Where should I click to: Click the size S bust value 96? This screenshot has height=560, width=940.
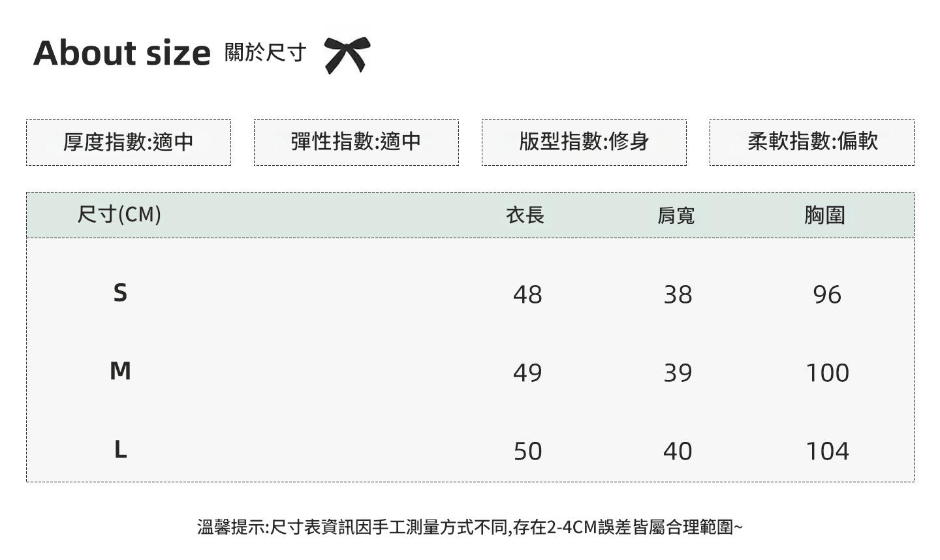pos(827,294)
